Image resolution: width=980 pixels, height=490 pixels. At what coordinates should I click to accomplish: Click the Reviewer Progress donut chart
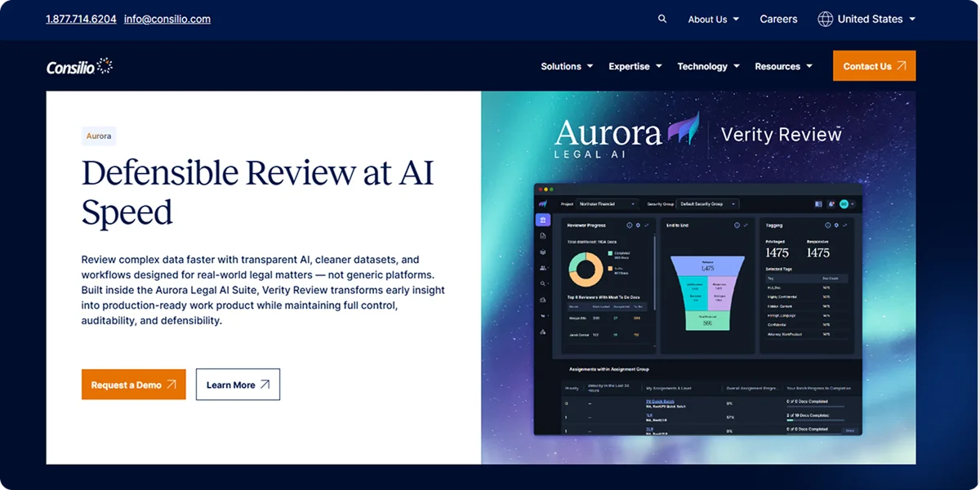[x=586, y=269]
